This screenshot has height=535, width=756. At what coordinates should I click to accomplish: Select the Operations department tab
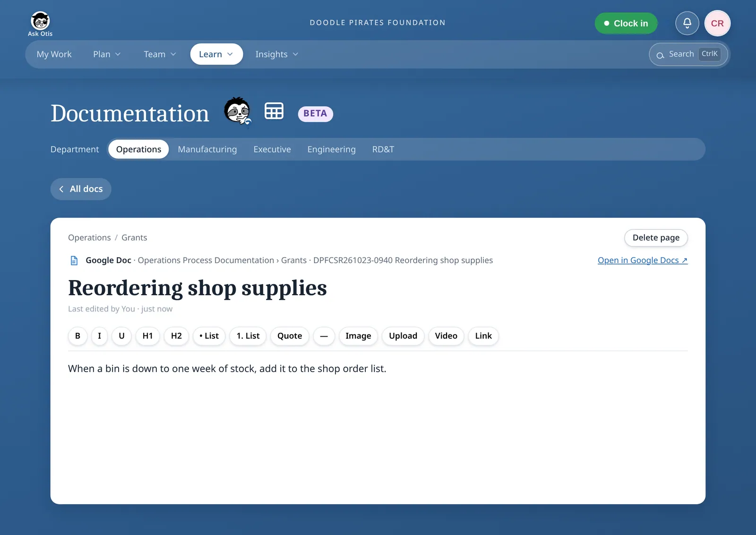(138, 149)
